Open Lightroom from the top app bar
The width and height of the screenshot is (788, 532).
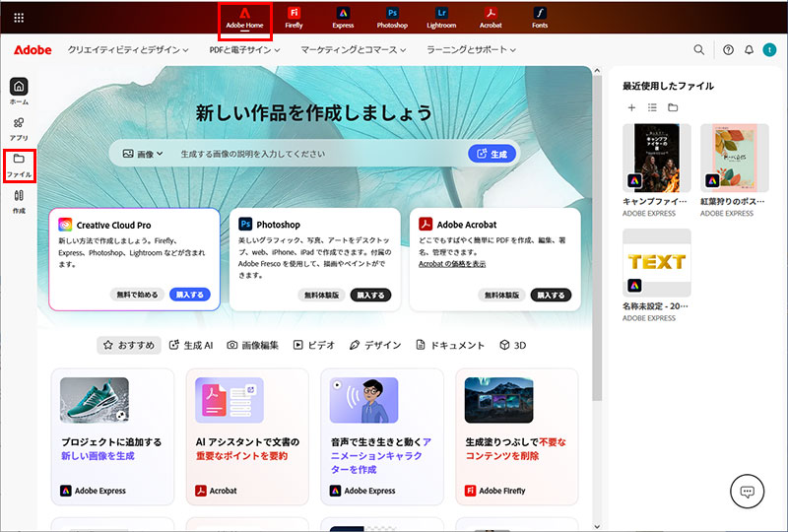coord(441,17)
